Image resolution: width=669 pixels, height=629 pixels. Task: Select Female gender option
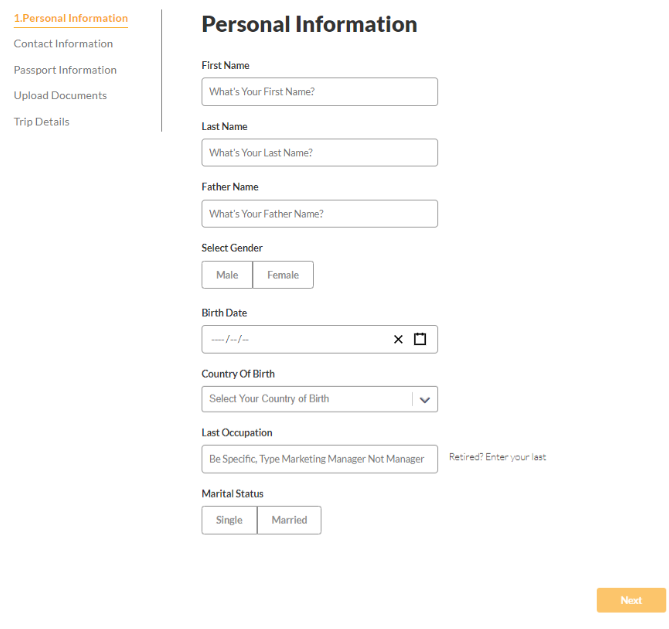pyautogui.click(x=283, y=275)
